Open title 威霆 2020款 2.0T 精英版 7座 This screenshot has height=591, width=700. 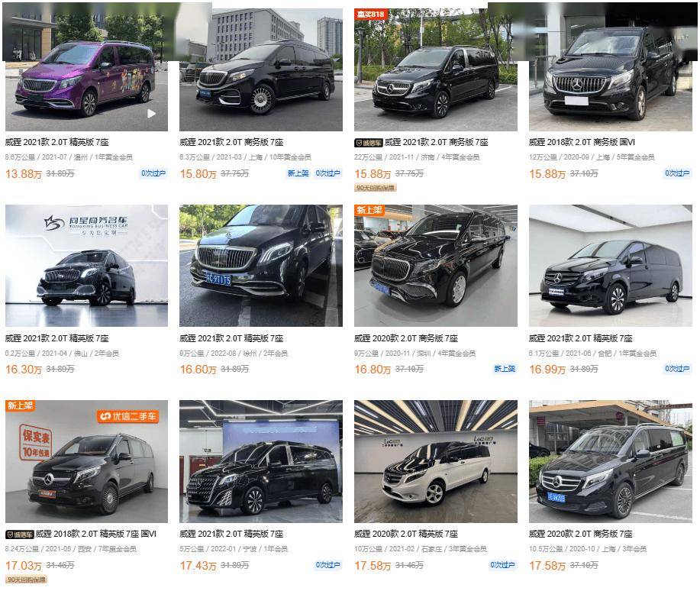point(406,534)
